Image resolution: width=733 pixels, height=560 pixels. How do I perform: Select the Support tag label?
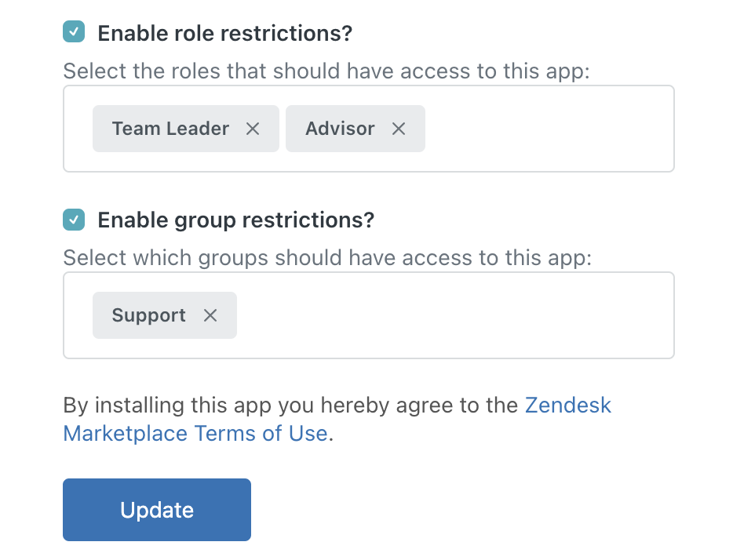click(148, 315)
